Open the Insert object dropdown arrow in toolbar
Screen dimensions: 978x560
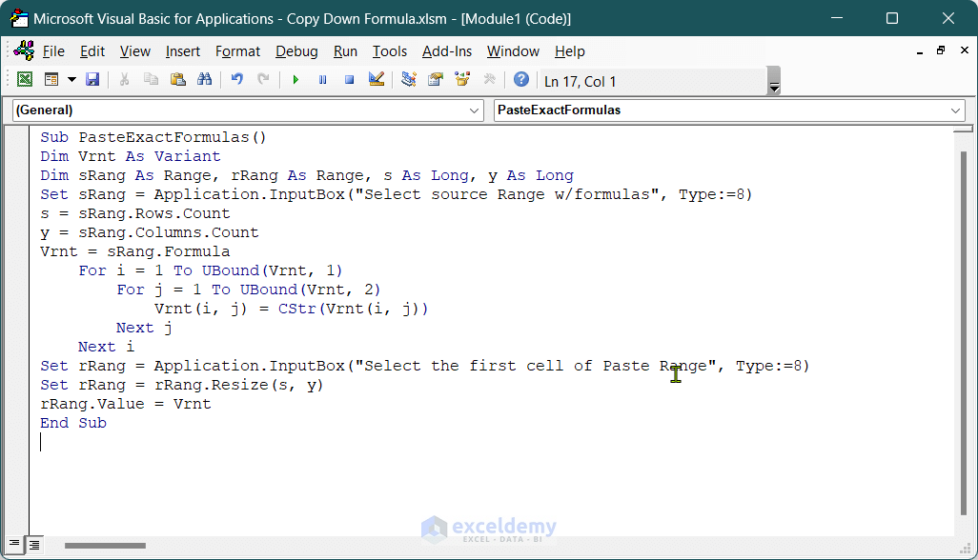coord(71,80)
